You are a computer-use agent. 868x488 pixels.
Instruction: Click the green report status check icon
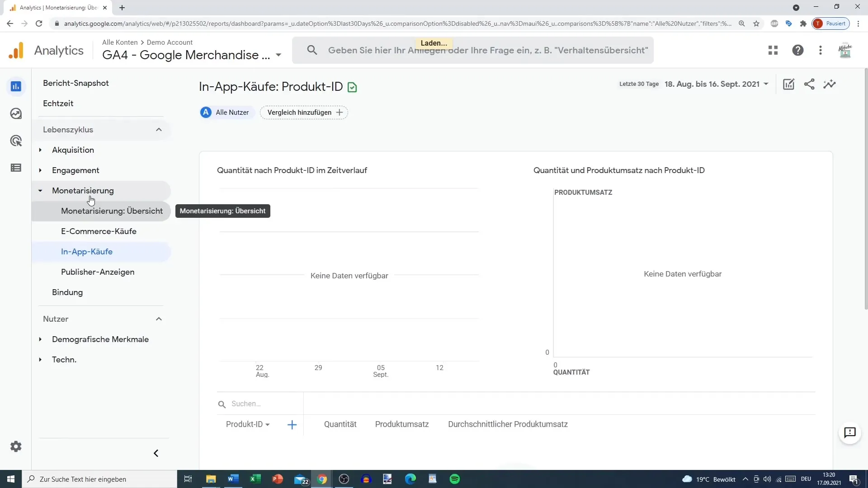click(352, 87)
